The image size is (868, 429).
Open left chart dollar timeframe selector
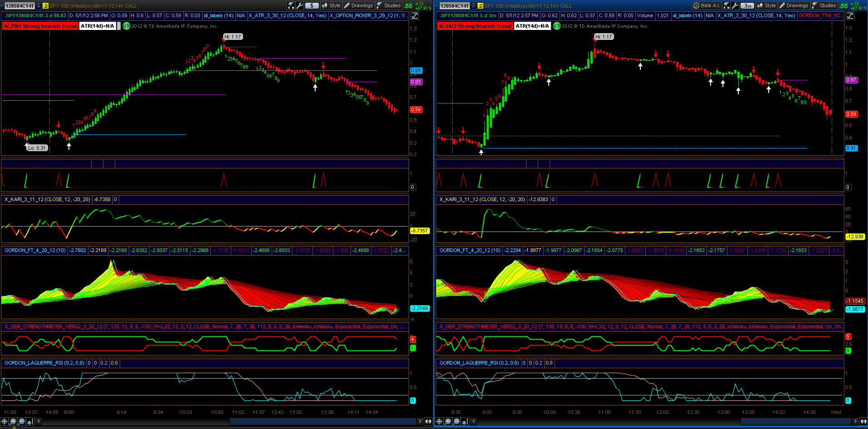point(312,6)
